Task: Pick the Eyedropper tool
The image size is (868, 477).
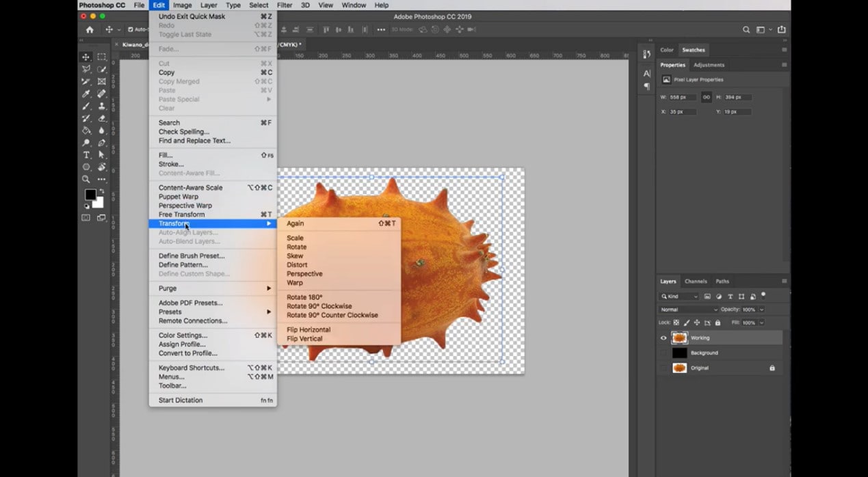Action: pos(86,94)
